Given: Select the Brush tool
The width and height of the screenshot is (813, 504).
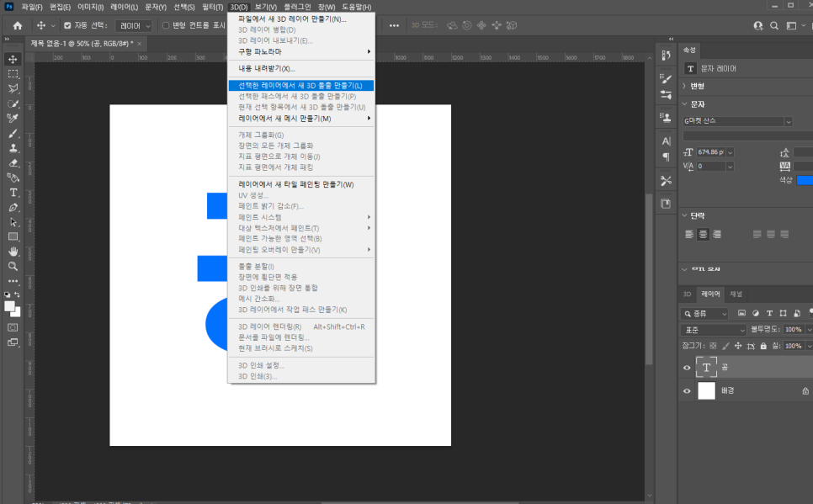Looking at the screenshot, I should click(x=13, y=133).
